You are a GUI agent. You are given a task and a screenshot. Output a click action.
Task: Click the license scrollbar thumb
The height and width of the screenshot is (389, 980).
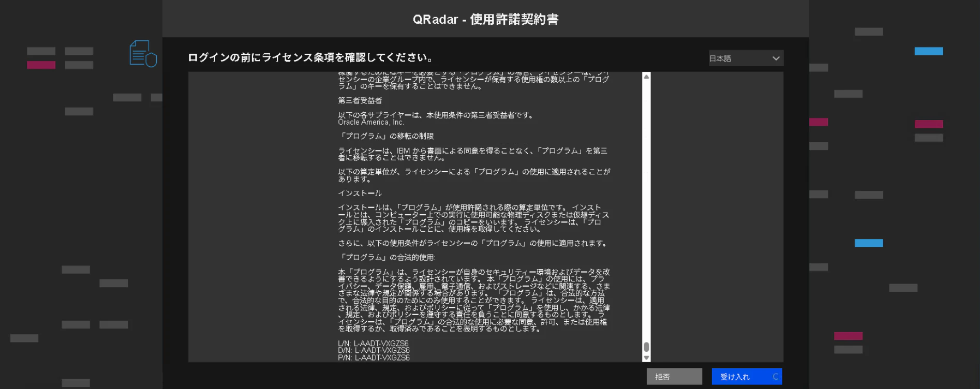pyautogui.click(x=646, y=347)
